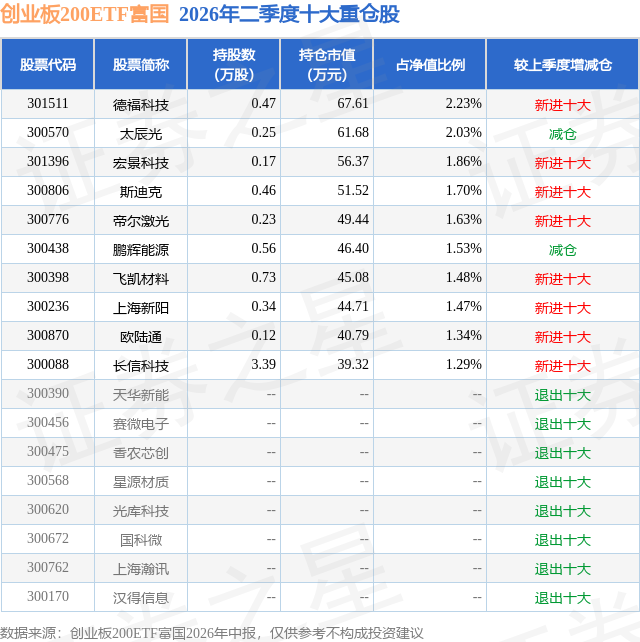Click 飞凯材料 holding value 45.08

click(x=353, y=278)
